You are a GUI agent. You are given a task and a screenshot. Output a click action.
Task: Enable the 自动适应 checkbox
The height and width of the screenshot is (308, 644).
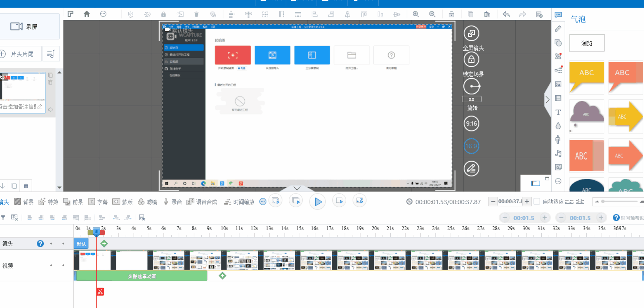coord(536,202)
